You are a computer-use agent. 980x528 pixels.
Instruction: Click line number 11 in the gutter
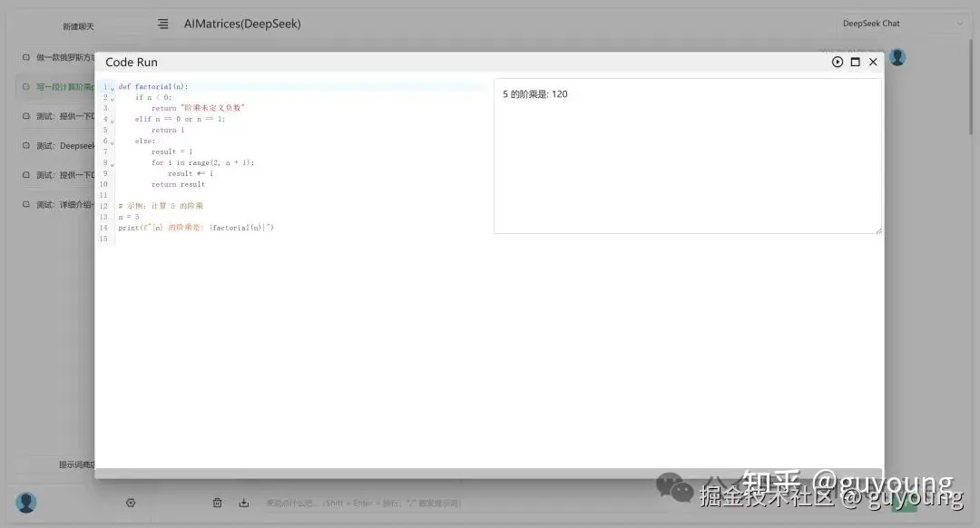tap(103, 195)
